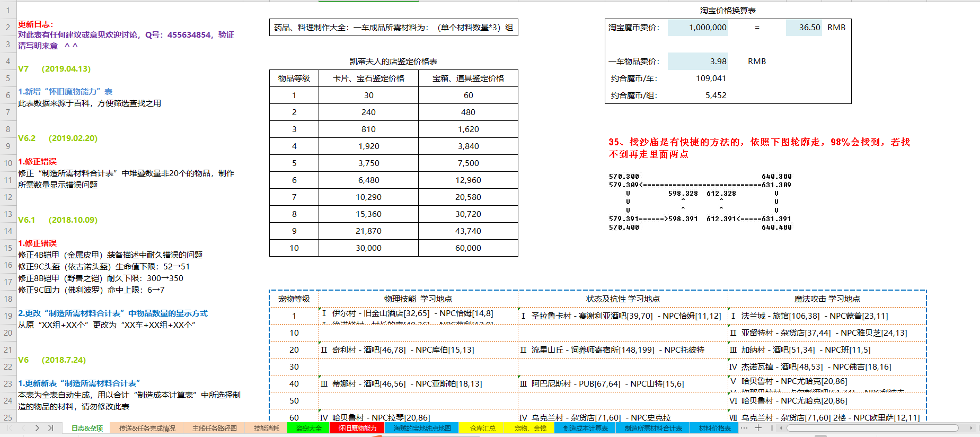Click the 物理技能 学习地点 header

click(x=418, y=299)
